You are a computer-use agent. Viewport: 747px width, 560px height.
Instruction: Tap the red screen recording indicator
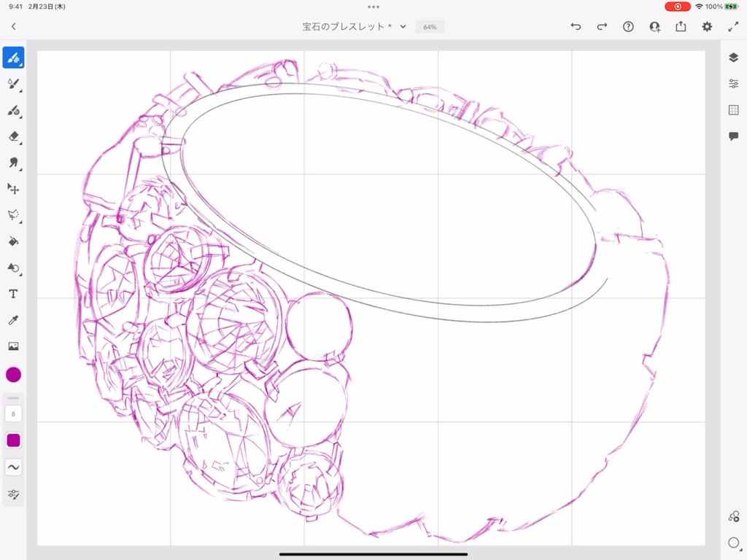coord(678,7)
